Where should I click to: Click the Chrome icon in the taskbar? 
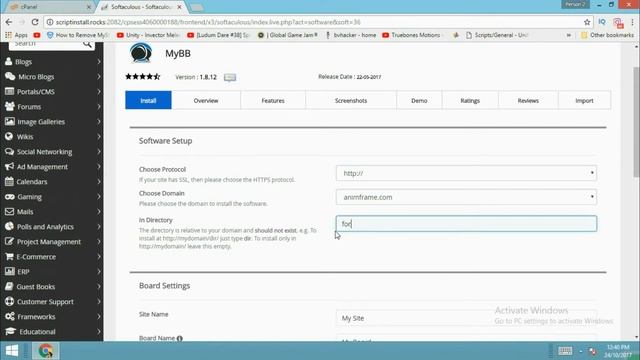pos(46,351)
